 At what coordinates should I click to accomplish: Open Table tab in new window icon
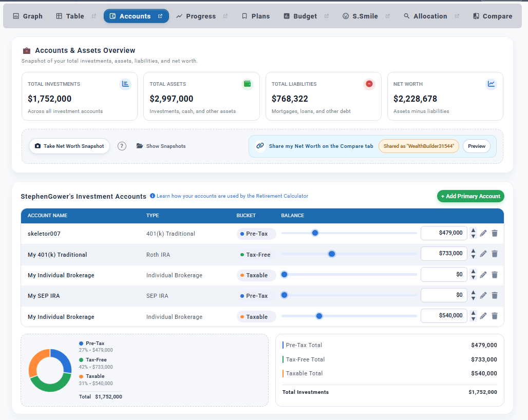point(94,16)
